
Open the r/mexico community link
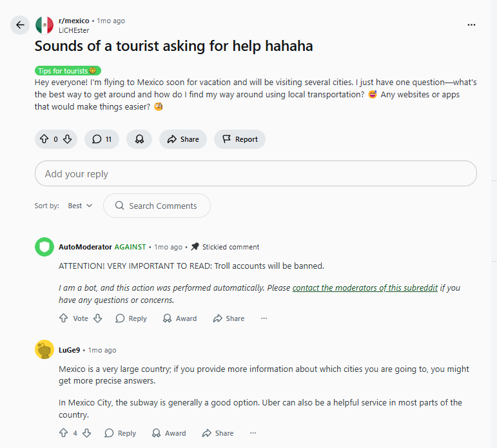coord(74,21)
